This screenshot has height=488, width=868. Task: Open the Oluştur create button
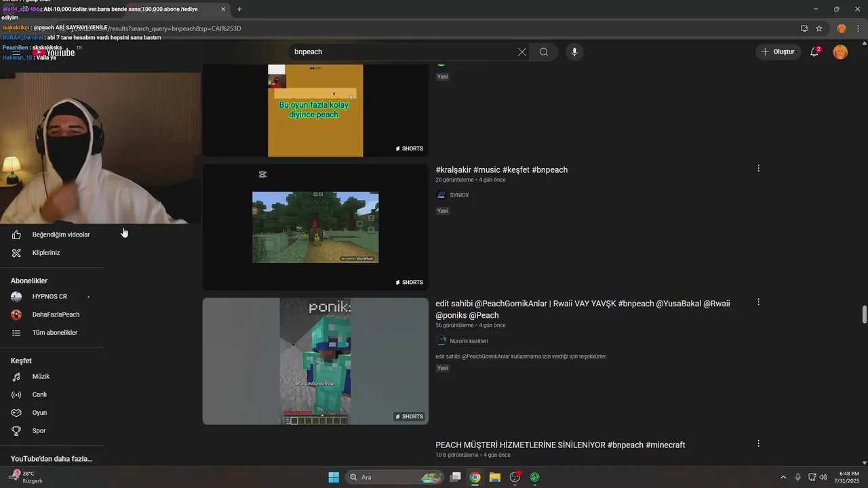(777, 52)
